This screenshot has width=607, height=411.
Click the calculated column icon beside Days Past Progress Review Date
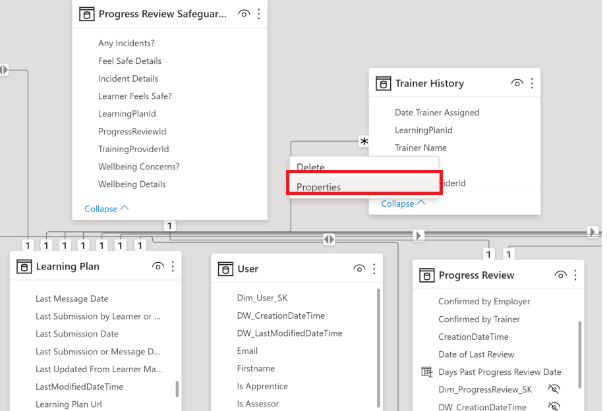click(x=427, y=372)
